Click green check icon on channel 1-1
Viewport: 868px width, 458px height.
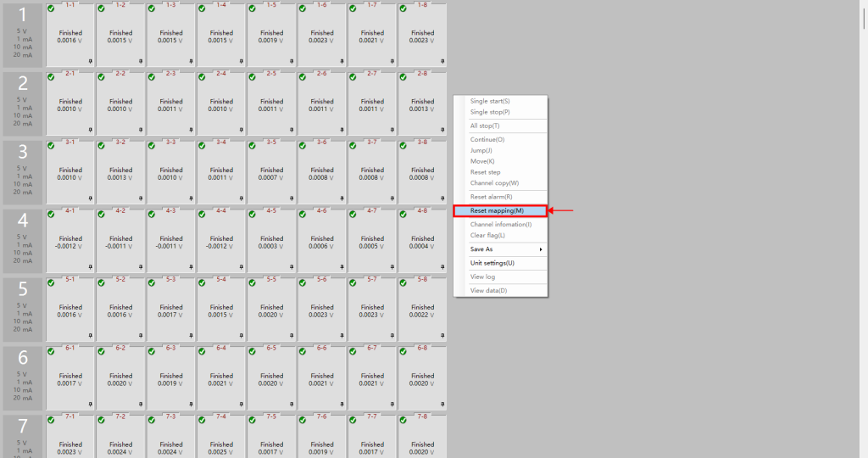pyautogui.click(x=51, y=8)
